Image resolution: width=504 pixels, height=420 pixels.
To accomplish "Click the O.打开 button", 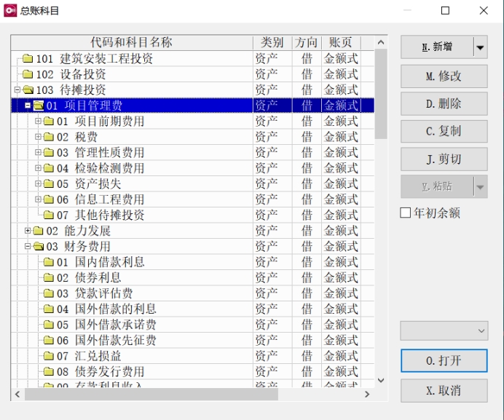I will tap(444, 361).
